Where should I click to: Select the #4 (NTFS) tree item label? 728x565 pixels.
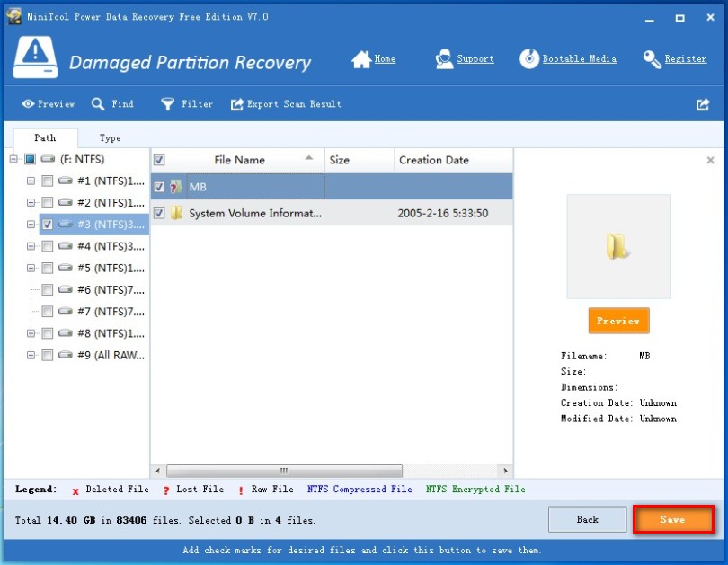pos(111,246)
